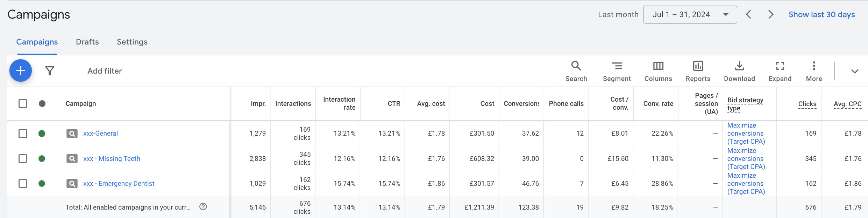Switch to the Settings tab
The image size is (868, 218).
coord(132,42)
